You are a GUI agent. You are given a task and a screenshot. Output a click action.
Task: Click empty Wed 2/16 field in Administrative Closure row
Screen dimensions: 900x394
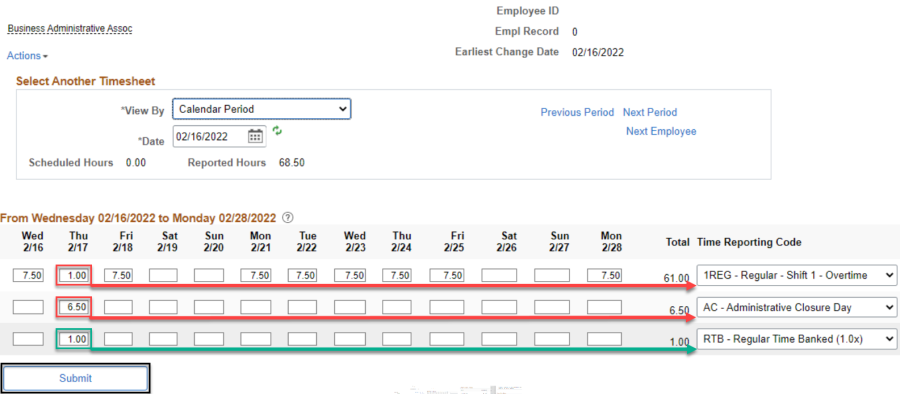click(x=28, y=307)
